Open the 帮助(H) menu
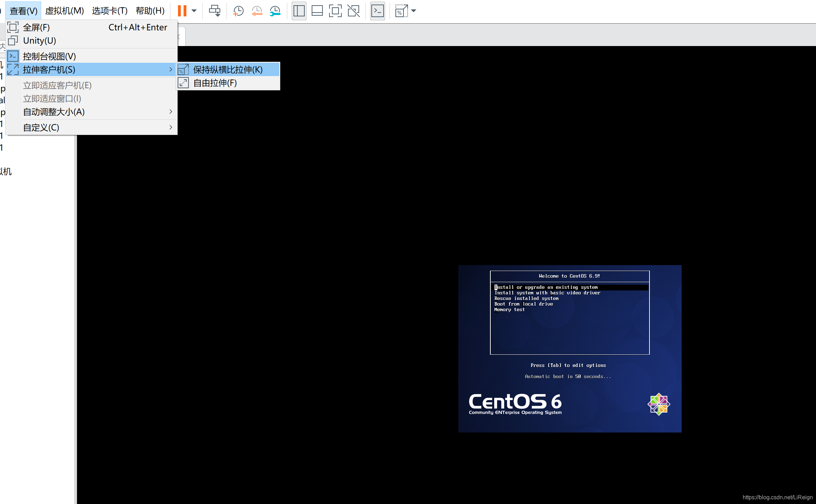The width and height of the screenshot is (816, 504). (150, 11)
